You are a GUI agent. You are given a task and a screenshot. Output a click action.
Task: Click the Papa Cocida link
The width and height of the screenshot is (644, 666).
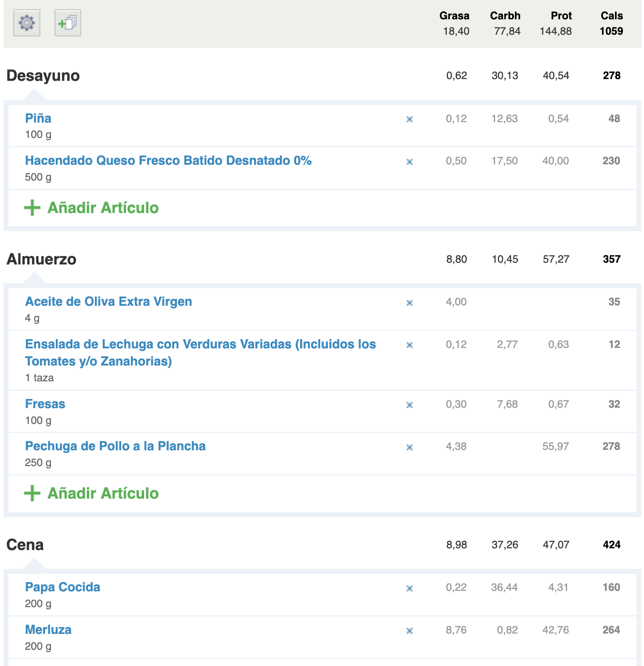(x=62, y=587)
